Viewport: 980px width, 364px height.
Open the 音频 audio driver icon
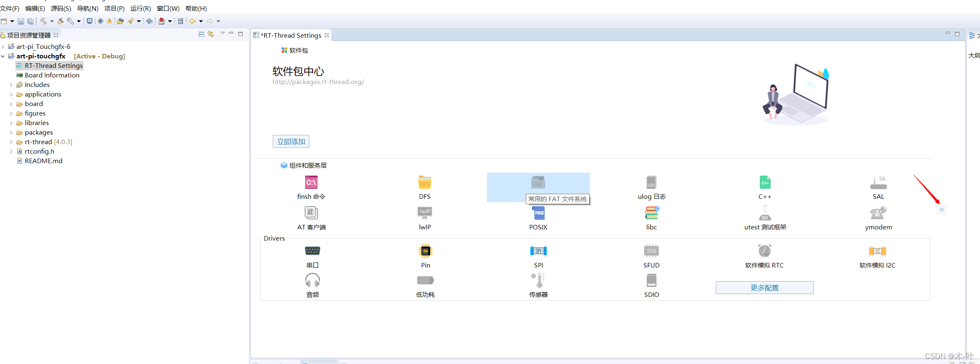(x=313, y=280)
